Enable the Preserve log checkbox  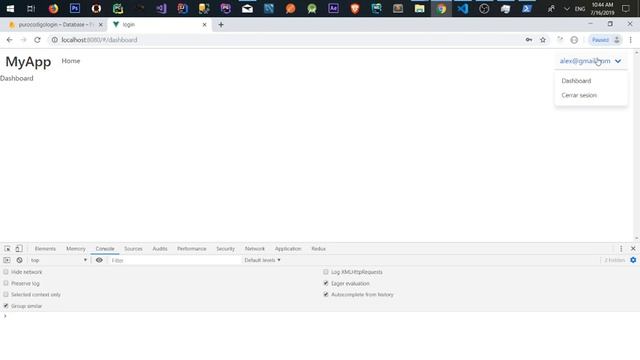click(6, 283)
